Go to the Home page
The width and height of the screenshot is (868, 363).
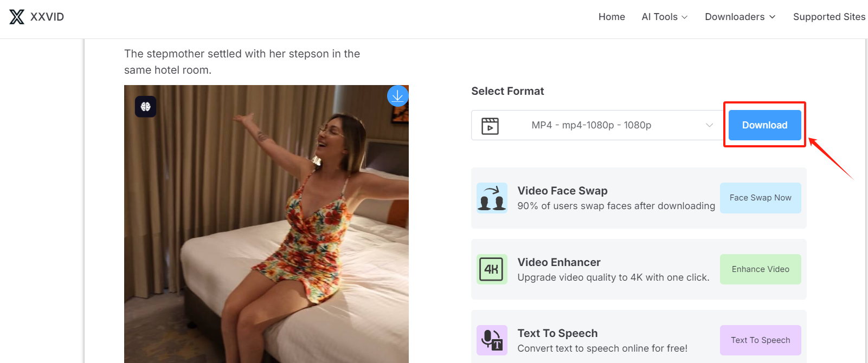[x=612, y=17]
